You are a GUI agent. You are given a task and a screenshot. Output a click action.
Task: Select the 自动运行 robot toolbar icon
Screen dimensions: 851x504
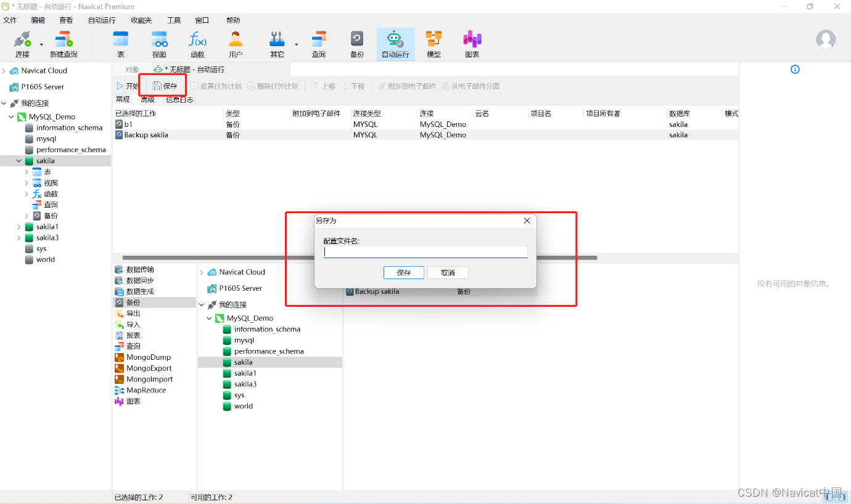click(x=395, y=44)
